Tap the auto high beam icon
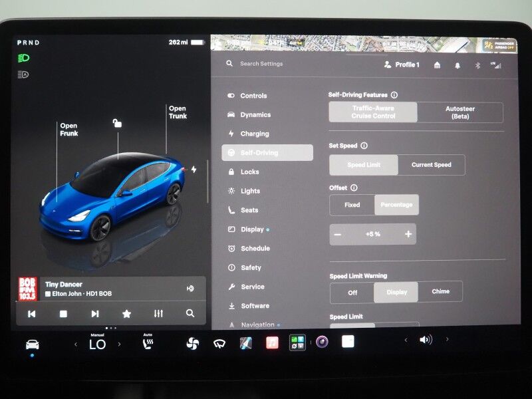 click(x=23, y=74)
